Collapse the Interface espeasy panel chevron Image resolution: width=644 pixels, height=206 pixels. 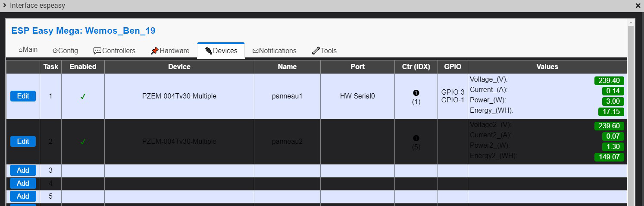(x=5, y=6)
